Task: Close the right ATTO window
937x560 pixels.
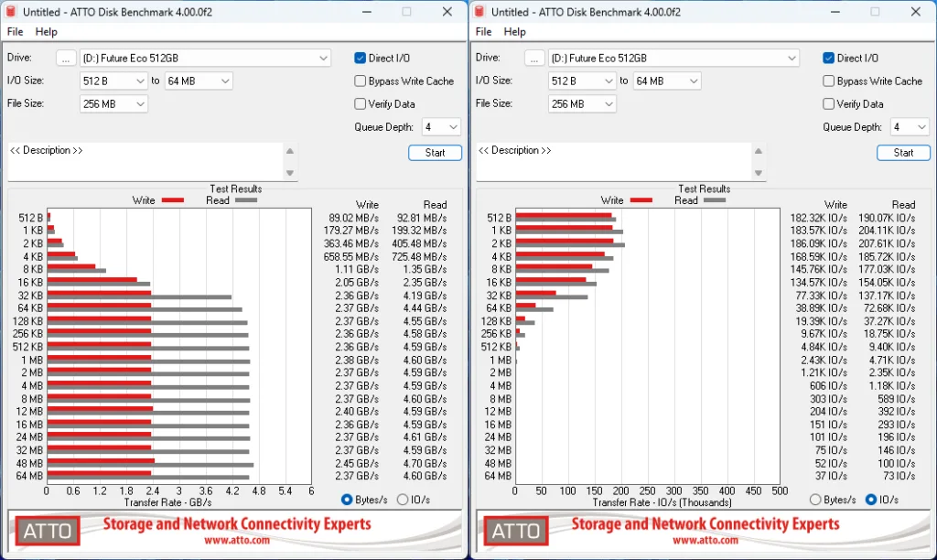Action: click(915, 11)
